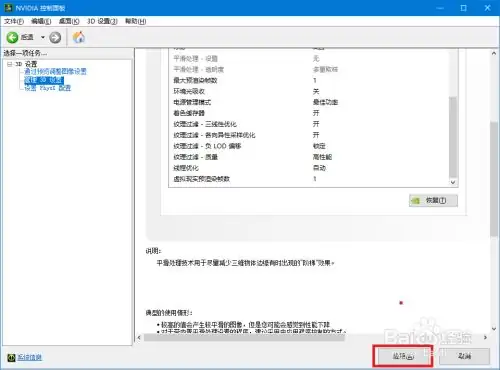The width and height of the screenshot is (500, 370).
Task: Click the horizontal scrollbar thumb at page bottom
Action: coord(244,338)
